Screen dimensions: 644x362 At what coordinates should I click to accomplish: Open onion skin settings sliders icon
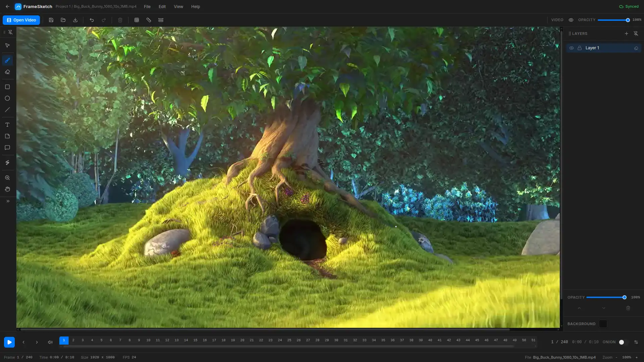click(636, 342)
